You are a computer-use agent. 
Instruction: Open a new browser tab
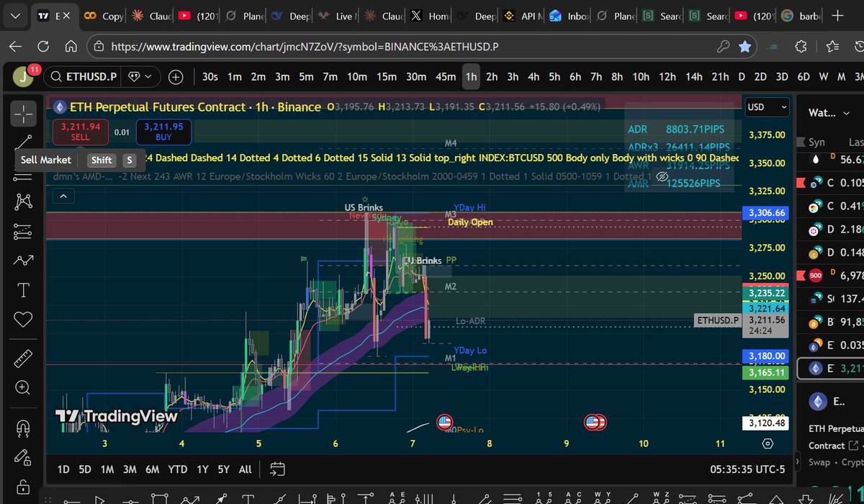point(837,15)
